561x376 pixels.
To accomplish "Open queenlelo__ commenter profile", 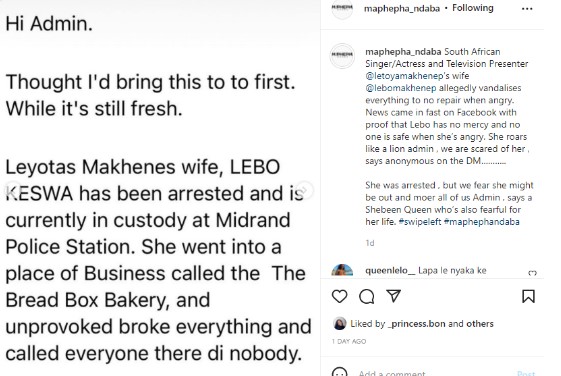I will (390, 270).
